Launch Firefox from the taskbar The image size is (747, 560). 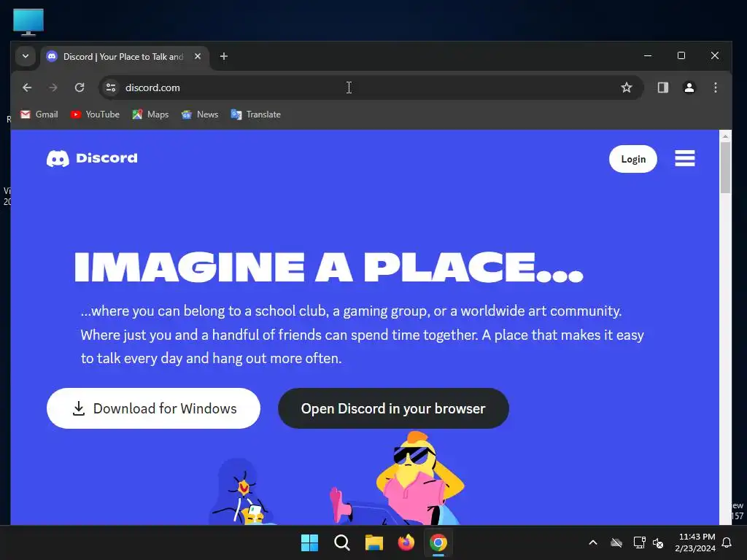pyautogui.click(x=406, y=542)
